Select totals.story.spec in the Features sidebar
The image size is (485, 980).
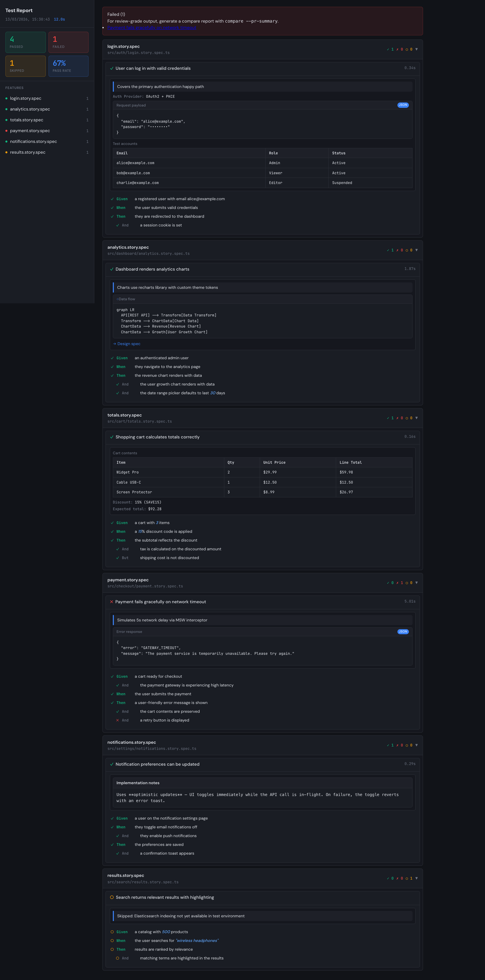coord(27,119)
